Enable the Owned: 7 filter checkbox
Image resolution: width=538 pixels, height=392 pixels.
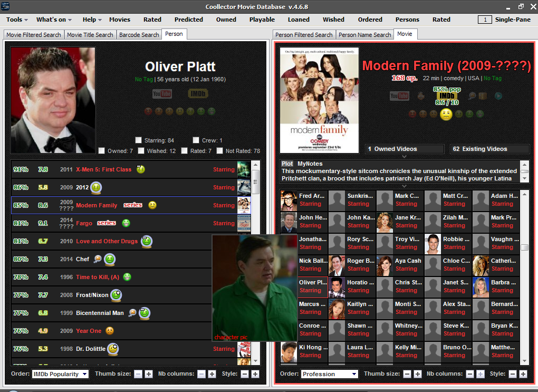pyautogui.click(x=102, y=151)
